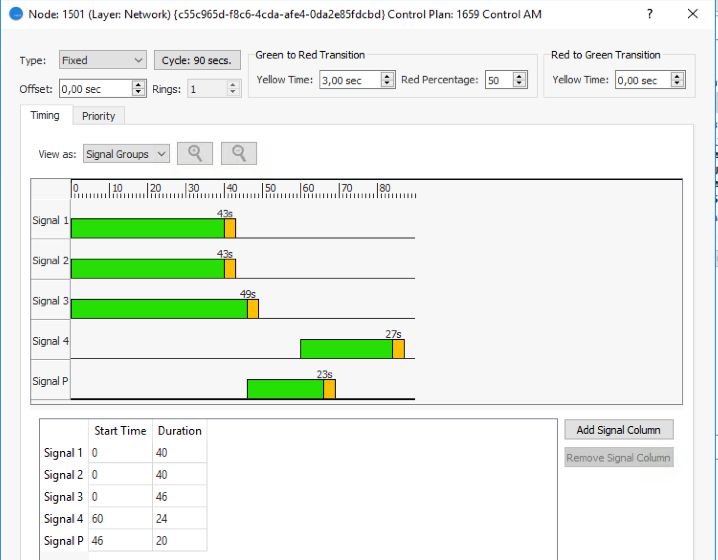Click the zoom out magnifier button
This screenshot has height=560, width=718.
coord(239,153)
